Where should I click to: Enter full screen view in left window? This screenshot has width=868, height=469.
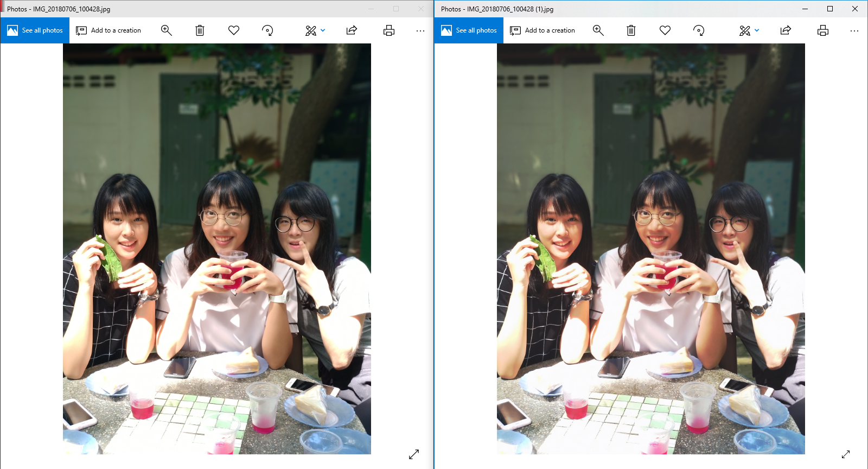(x=414, y=454)
